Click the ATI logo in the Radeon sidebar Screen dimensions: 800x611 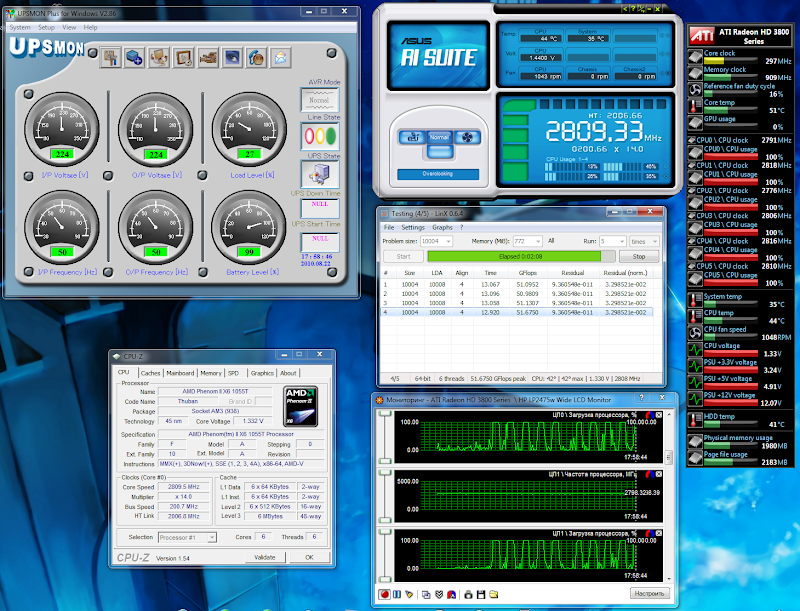[702, 36]
